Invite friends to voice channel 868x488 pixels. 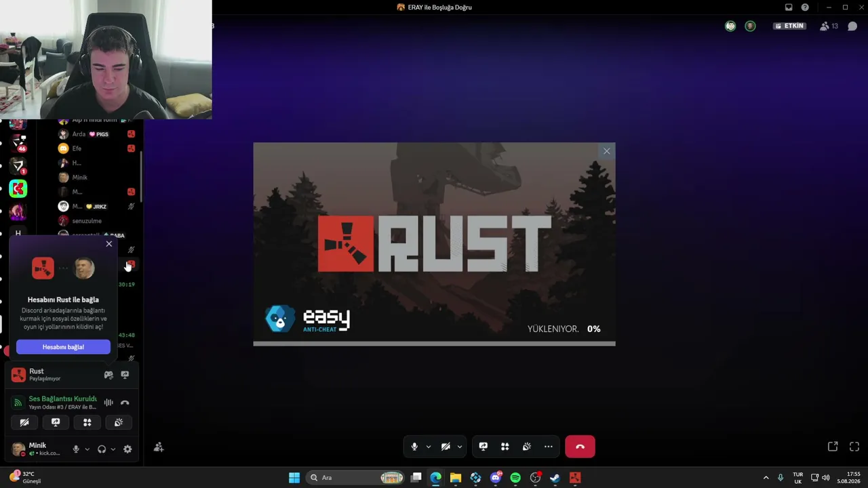click(x=159, y=447)
